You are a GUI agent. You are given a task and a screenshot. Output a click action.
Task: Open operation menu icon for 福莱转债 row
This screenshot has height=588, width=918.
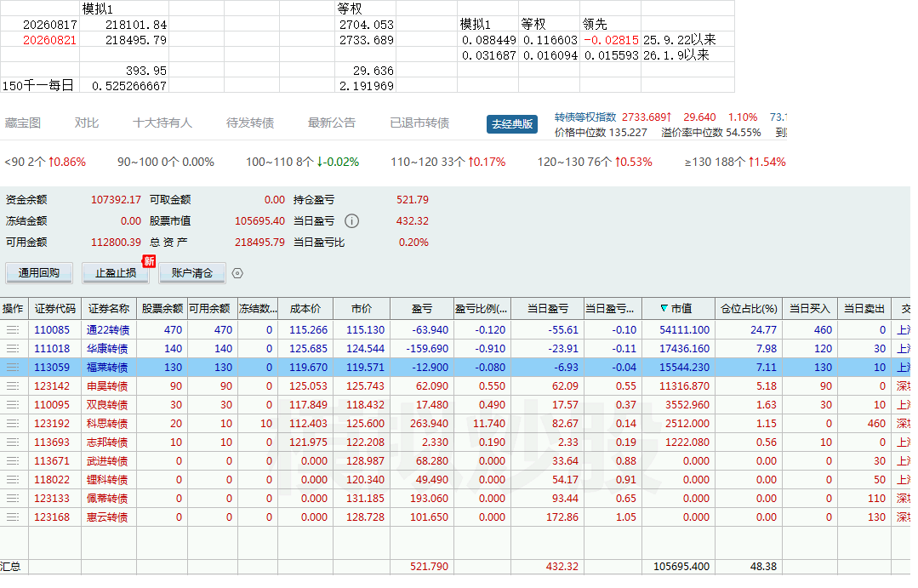point(12,368)
